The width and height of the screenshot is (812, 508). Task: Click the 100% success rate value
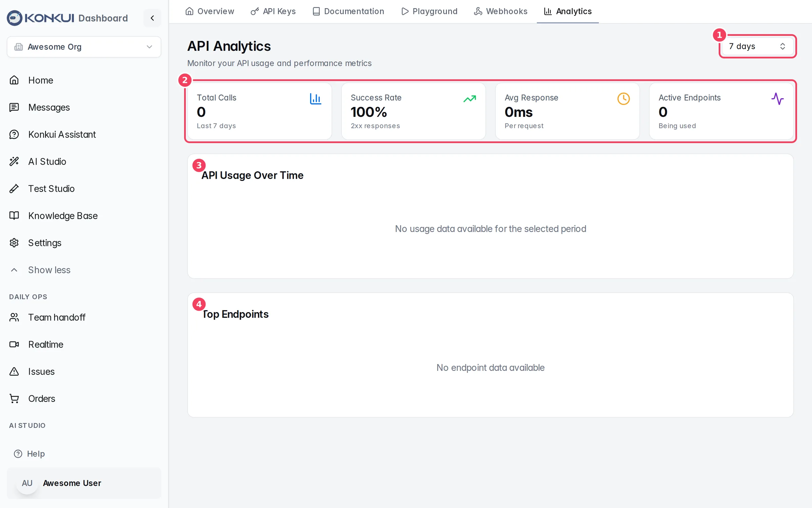[369, 112]
